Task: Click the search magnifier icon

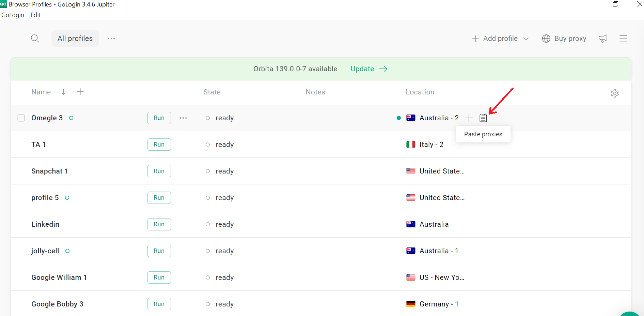Action: [35, 39]
